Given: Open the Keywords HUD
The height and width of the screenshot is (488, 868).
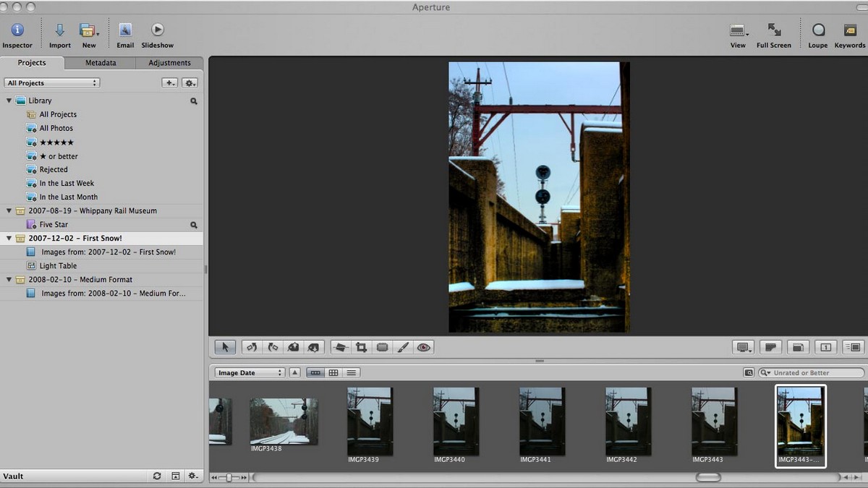Looking at the screenshot, I should click(849, 30).
